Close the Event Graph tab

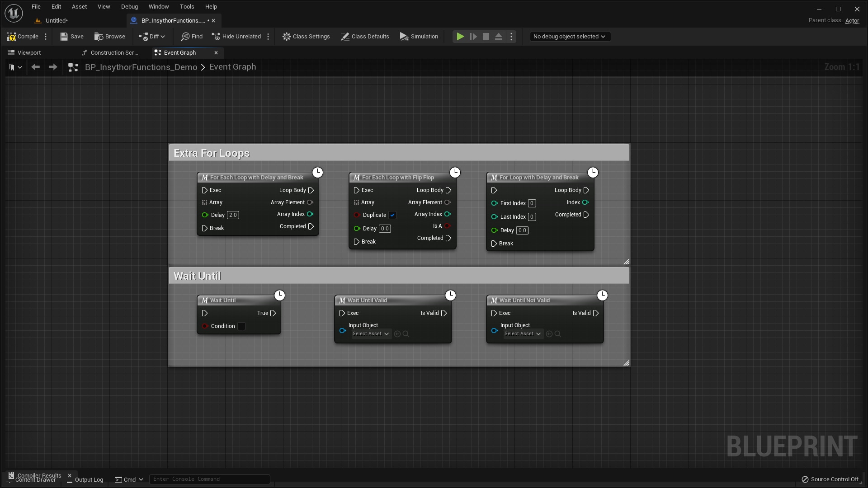point(216,53)
